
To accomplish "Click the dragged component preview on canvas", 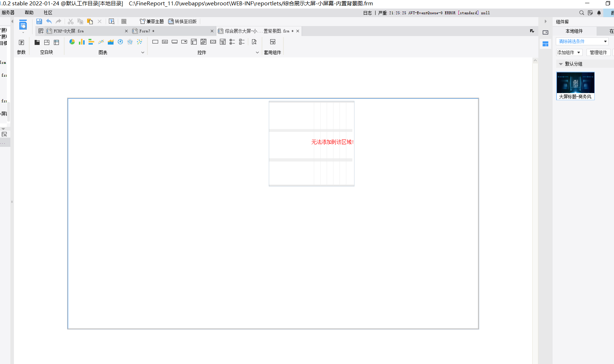I will tap(312, 144).
